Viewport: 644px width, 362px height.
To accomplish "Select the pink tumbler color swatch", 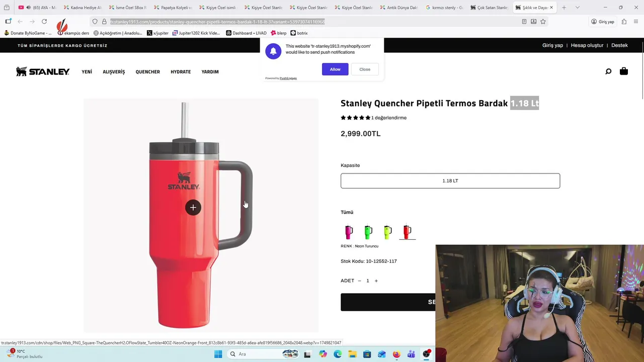I will pyautogui.click(x=349, y=232).
